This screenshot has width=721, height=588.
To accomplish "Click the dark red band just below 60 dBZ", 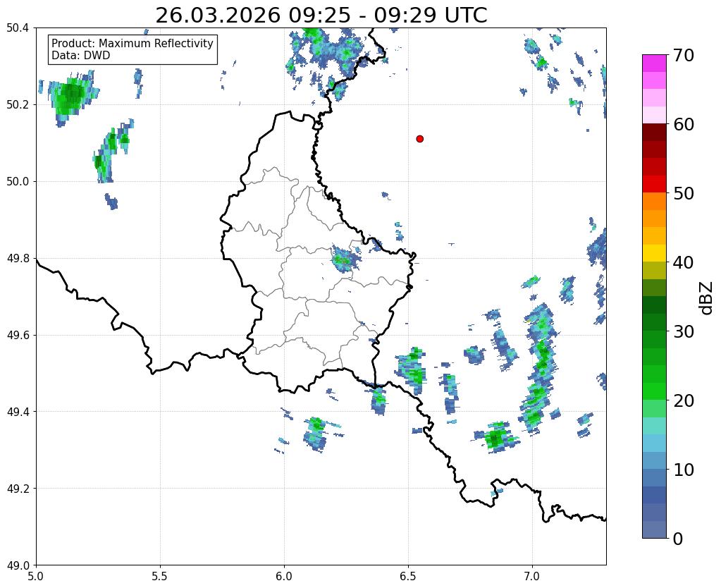I will tap(654, 132).
